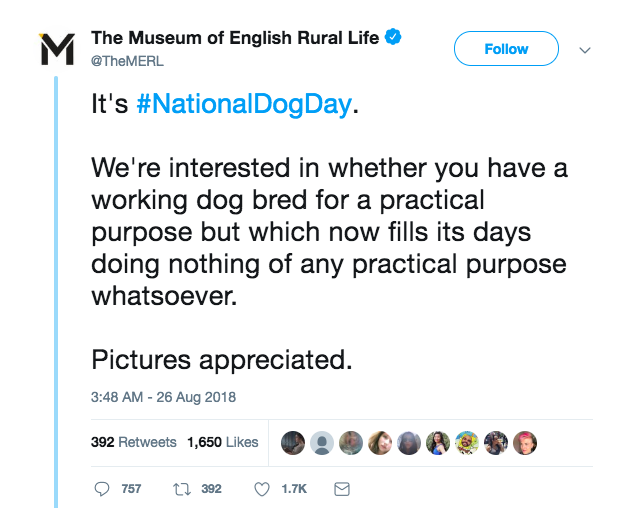Click the first liker avatar thumbnail
This screenshot has width=624, height=508.
(x=293, y=442)
